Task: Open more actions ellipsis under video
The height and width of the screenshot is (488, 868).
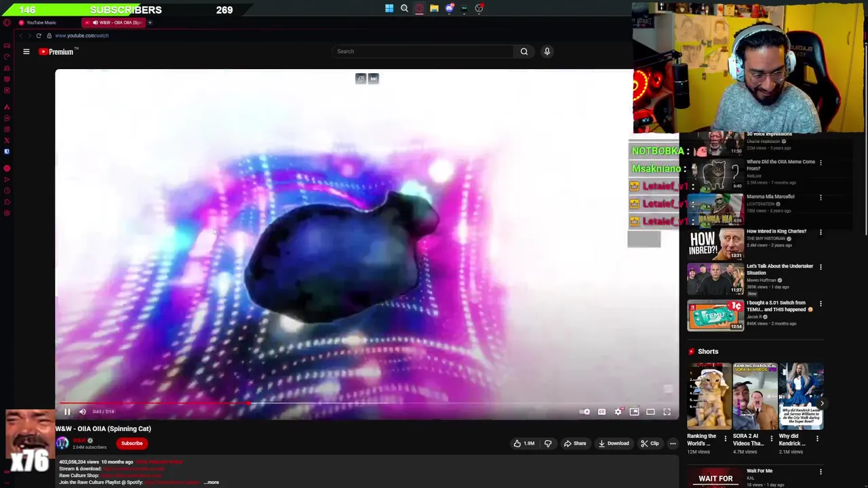Action: coord(673,443)
